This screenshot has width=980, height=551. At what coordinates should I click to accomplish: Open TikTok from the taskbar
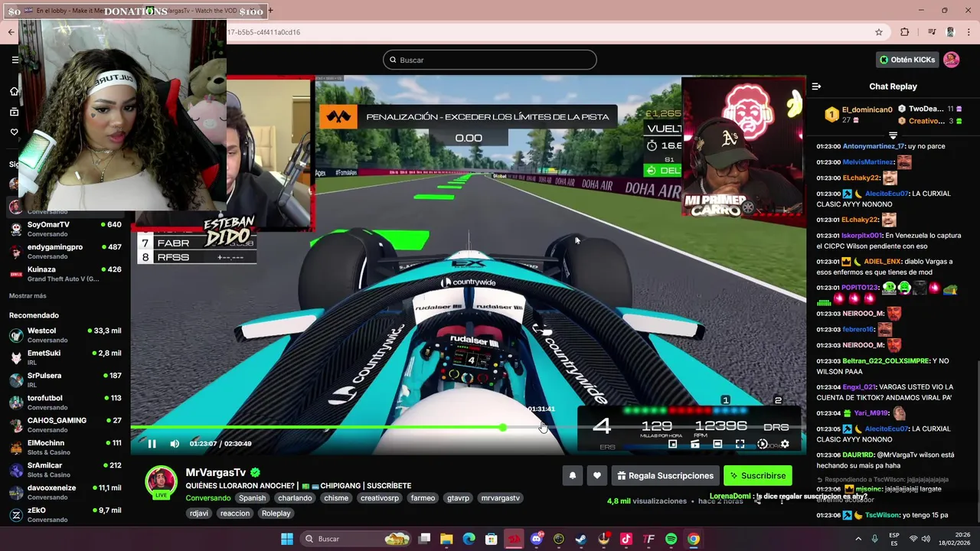[x=626, y=539]
